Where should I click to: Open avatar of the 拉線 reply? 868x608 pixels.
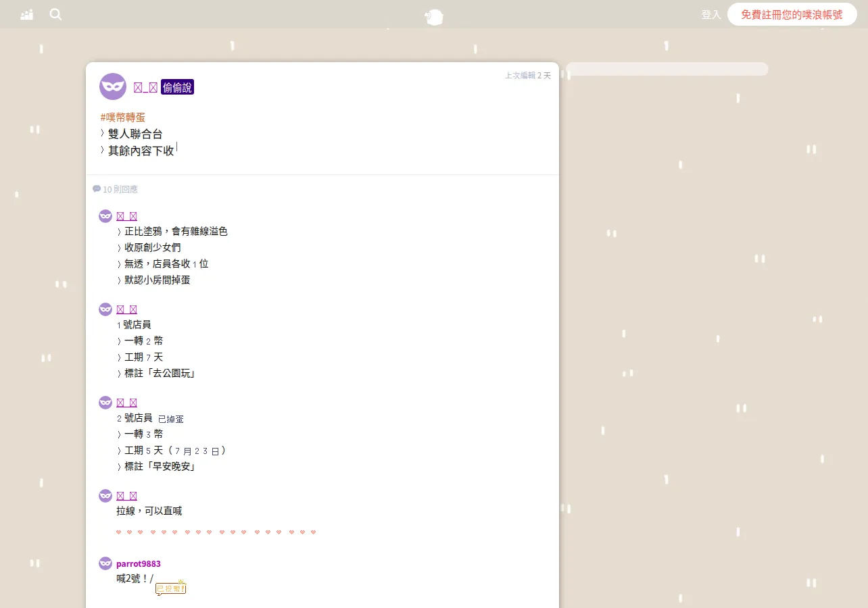(x=105, y=496)
